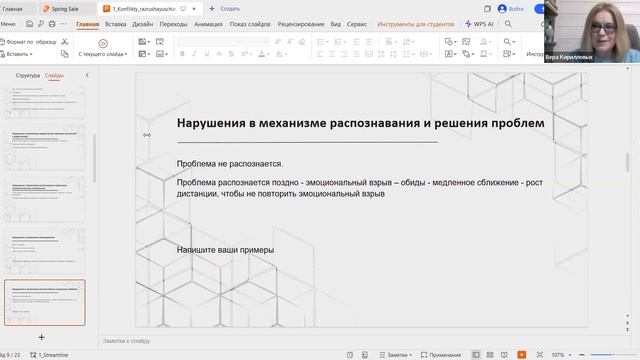Open the 'Вид' ribbon tab

pos(336,24)
